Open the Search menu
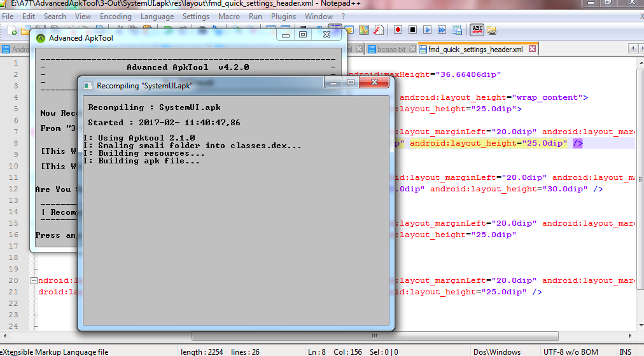644x356 pixels. [55, 17]
